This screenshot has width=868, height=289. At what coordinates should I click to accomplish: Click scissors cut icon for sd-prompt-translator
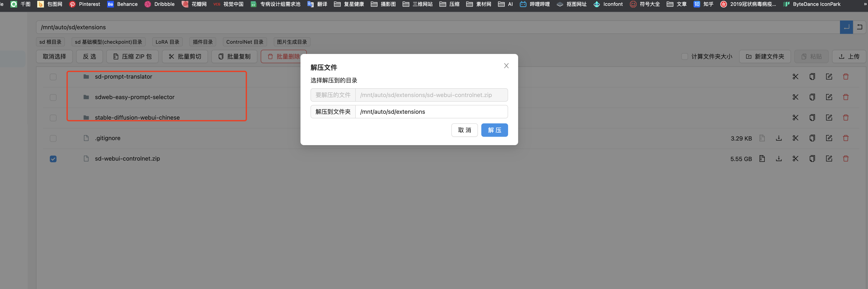coord(795,77)
